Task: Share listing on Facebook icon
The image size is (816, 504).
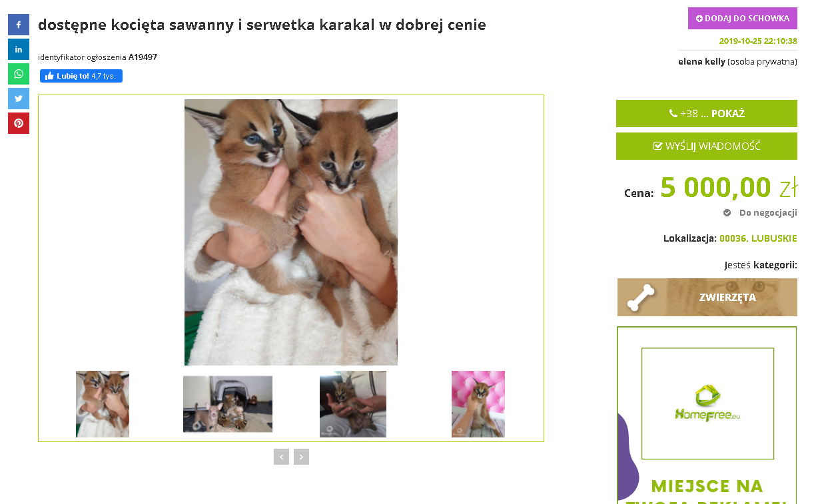Action: tap(19, 25)
